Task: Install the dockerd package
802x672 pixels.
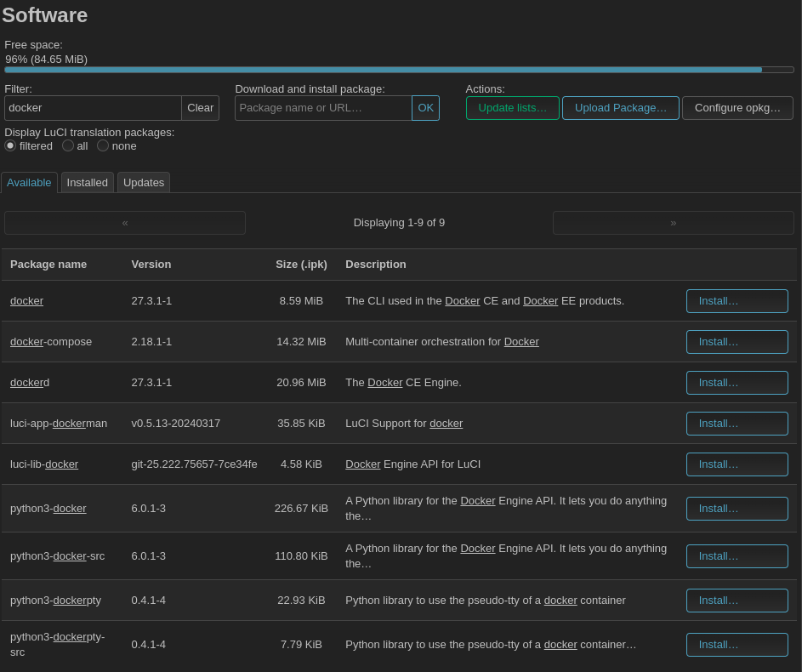Action: tap(737, 383)
